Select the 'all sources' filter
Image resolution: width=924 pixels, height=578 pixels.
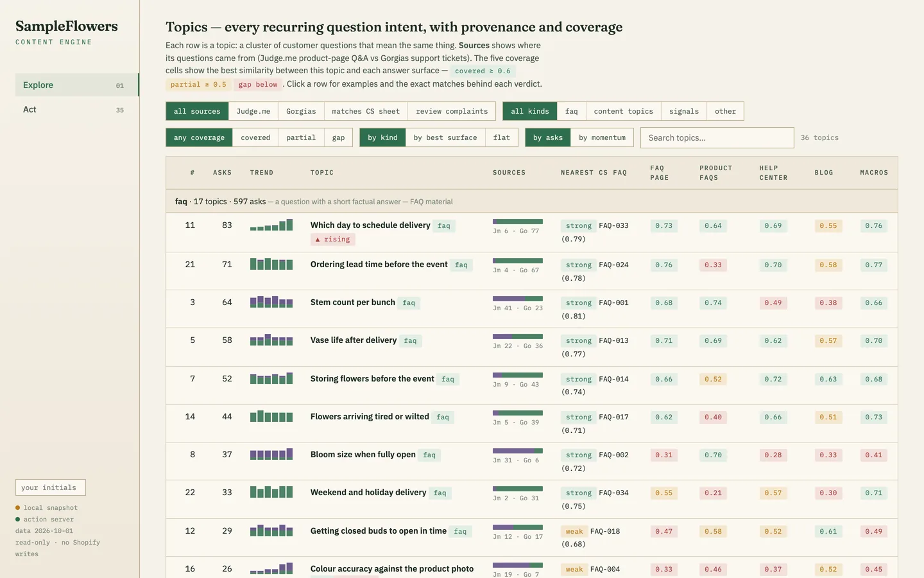pyautogui.click(x=197, y=111)
